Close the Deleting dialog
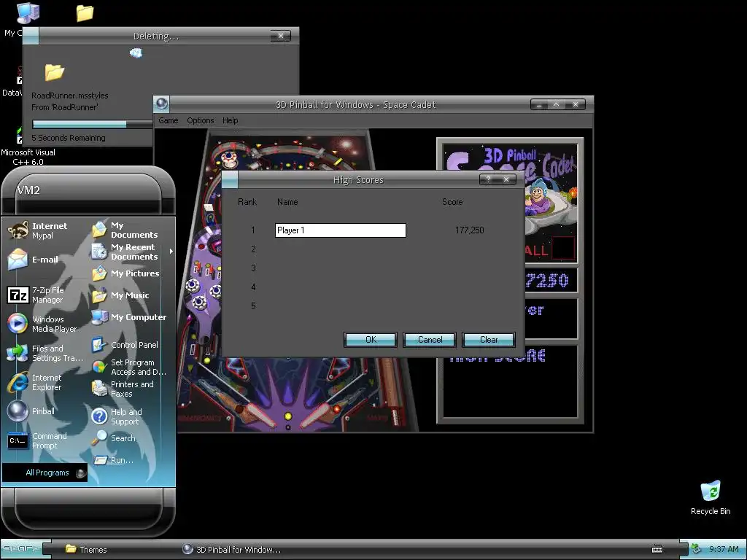 pos(281,36)
